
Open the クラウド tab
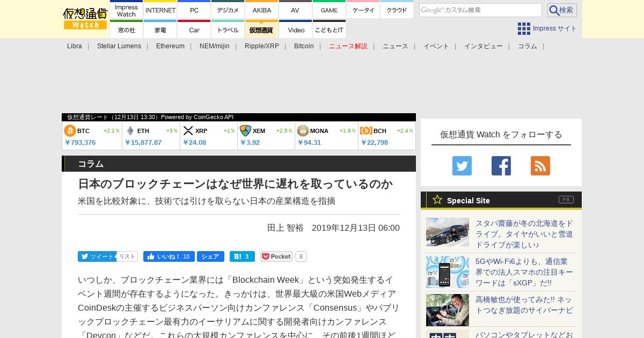(x=397, y=10)
